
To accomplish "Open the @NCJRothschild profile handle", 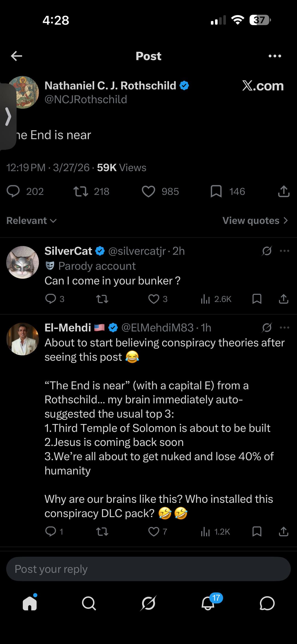I will 86,100.
